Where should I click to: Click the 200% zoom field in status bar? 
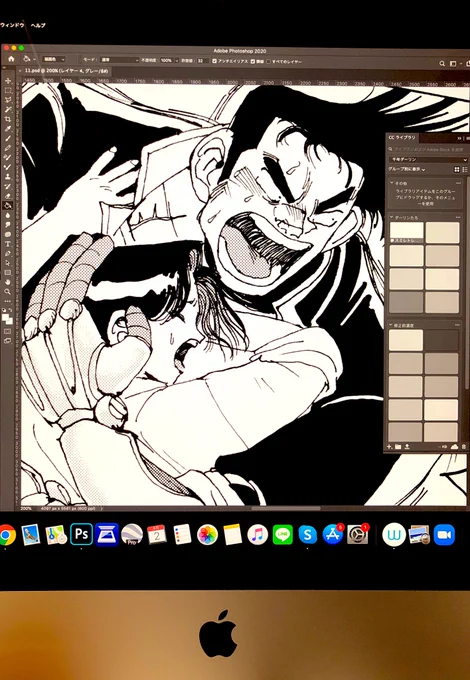tap(26, 508)
